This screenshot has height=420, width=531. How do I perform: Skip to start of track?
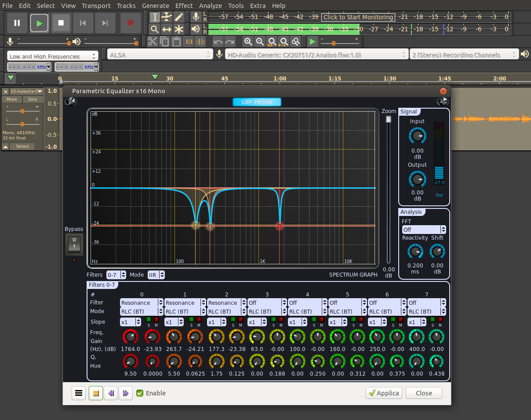83,23
